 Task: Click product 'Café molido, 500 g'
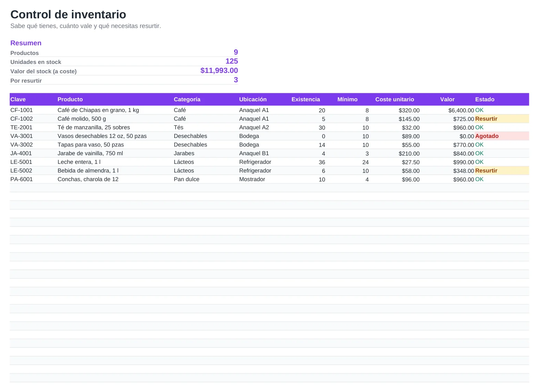click(82, 119)
